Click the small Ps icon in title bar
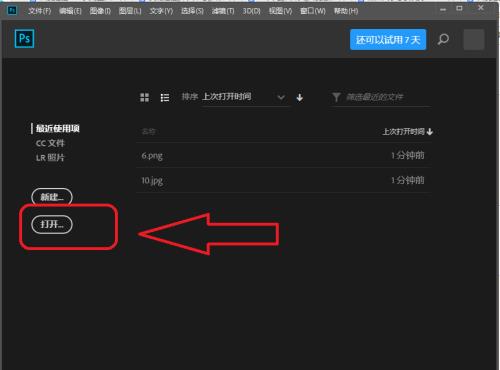The height and width of the screenshot is (370, 500). (x=12, y=10)
